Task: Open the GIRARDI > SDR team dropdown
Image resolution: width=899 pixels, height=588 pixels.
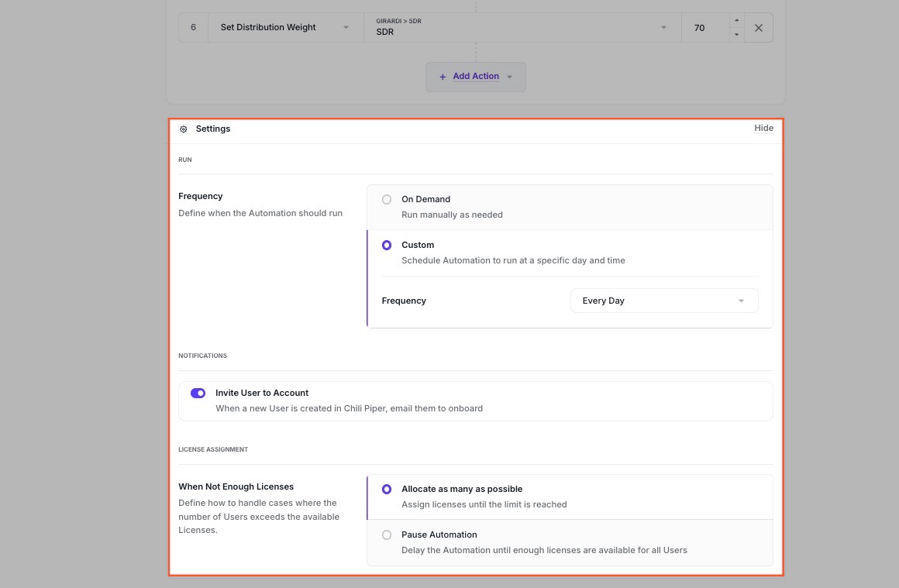Action: pyautogui.click(x=522, y=28)
